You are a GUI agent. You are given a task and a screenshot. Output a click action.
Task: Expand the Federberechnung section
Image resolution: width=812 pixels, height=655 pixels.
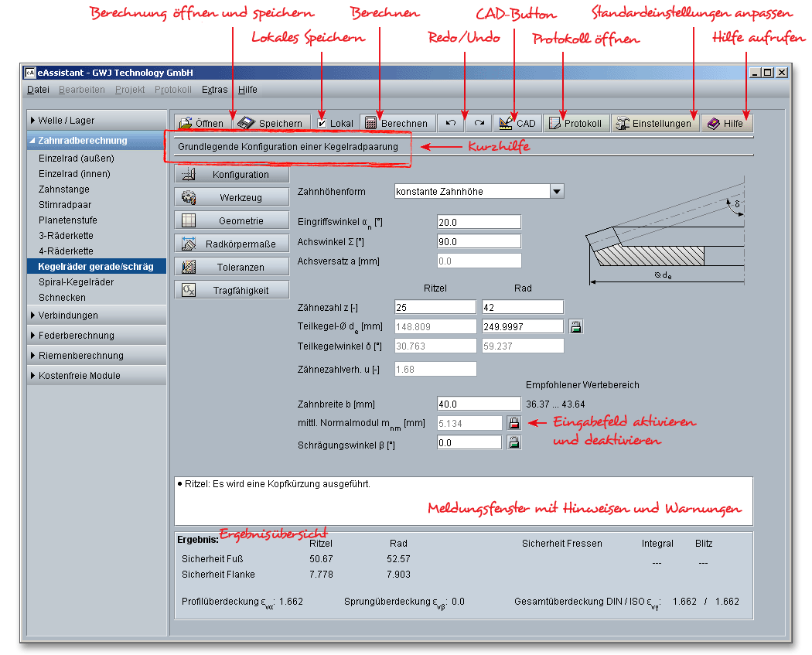tap(97, 336)
